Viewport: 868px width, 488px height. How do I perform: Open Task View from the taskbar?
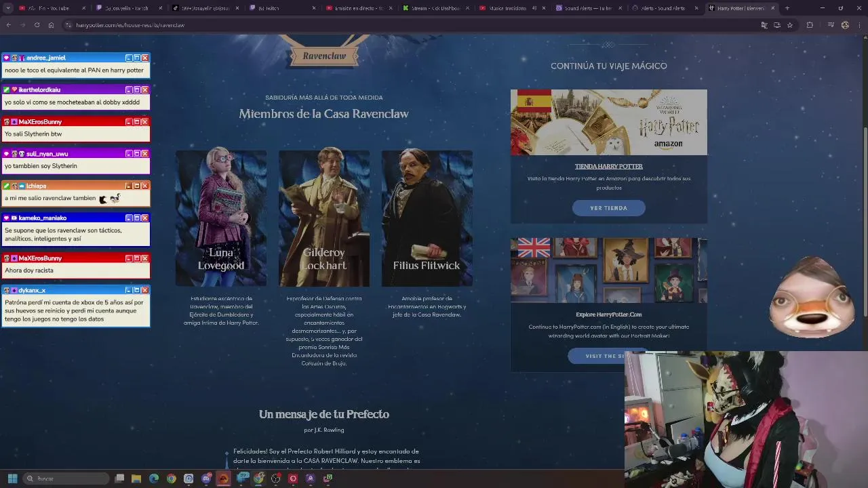click(x=119, y=479)
